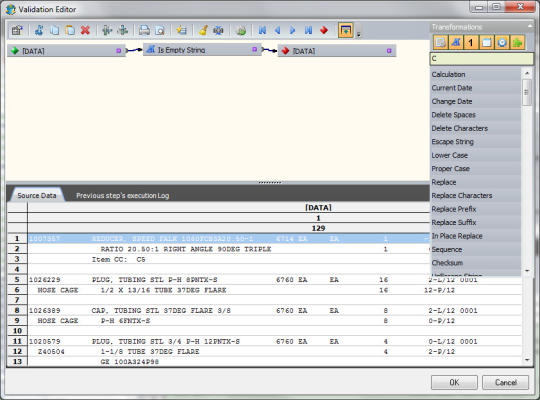The image size is (540, 400).
Task: Click the [DATA] column header in grid
Action: coord(318,207)
